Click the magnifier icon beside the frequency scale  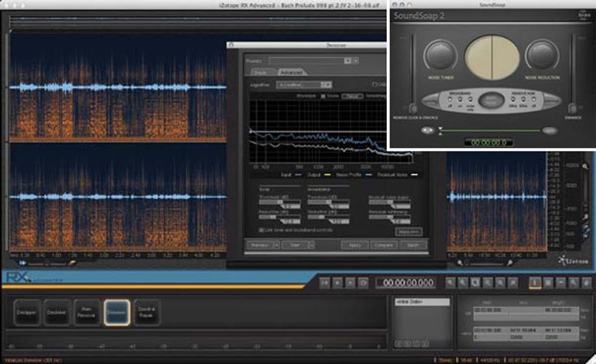tap(584, 167)
